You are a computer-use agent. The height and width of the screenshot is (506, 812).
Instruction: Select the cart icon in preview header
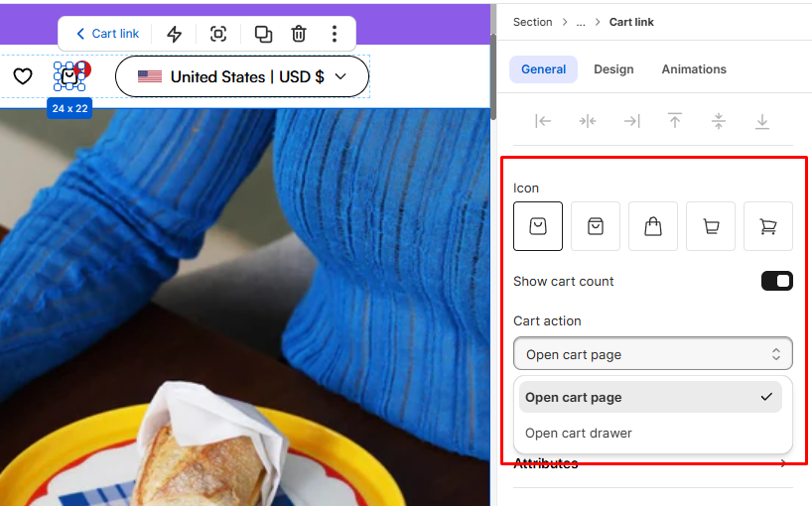click(x=69, y=76)
